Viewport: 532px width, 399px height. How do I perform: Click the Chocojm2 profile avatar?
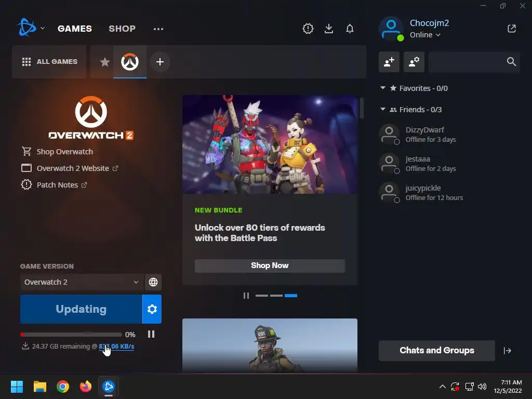tap(391, 29)
